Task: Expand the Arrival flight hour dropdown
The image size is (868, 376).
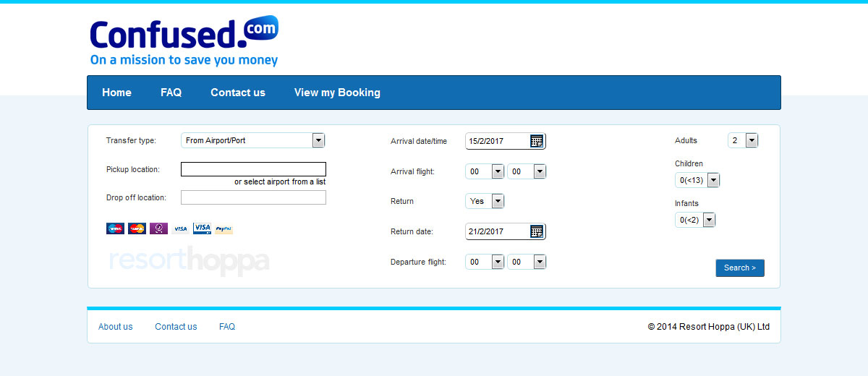Action: 485,171
